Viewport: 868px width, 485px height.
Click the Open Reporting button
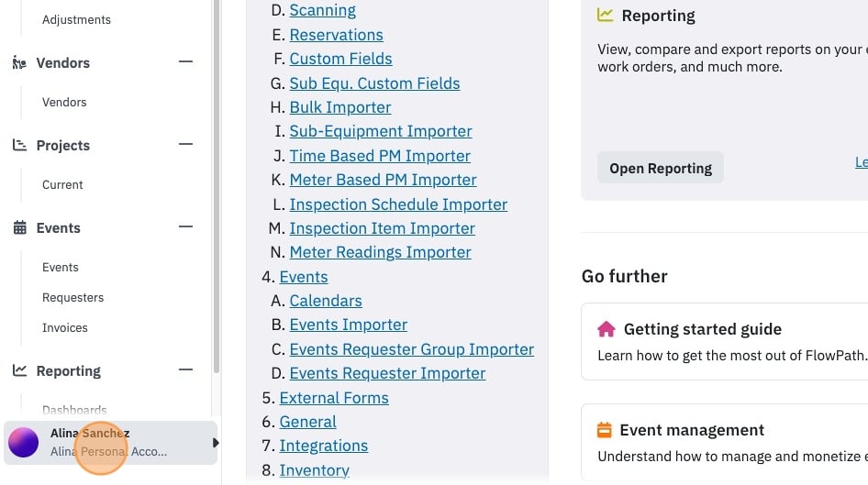click(x=661, y=168)
